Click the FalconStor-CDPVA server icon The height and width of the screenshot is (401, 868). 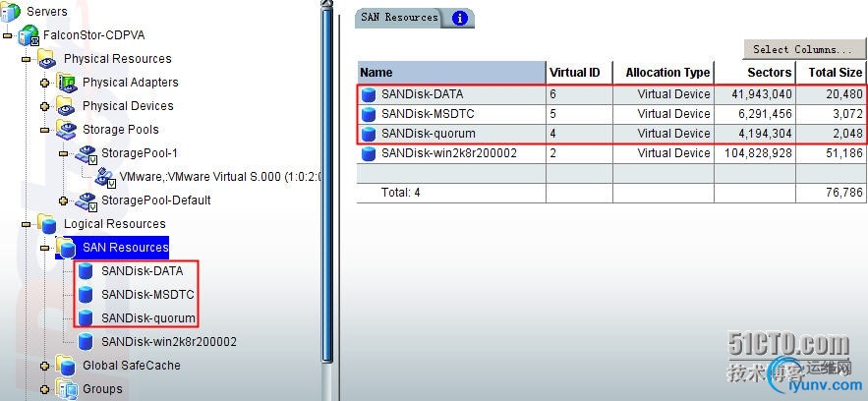pyautogui.click(x=29, y=35)
